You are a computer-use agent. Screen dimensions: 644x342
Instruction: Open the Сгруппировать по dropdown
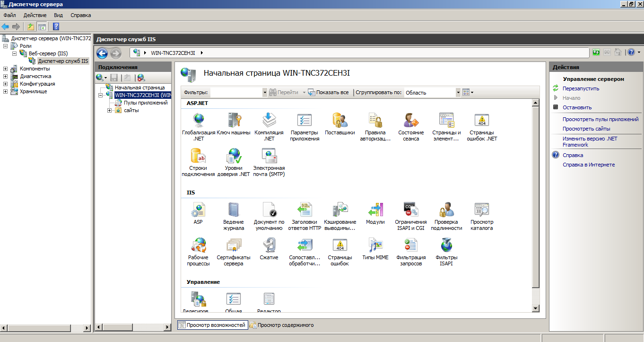[458, 93]
